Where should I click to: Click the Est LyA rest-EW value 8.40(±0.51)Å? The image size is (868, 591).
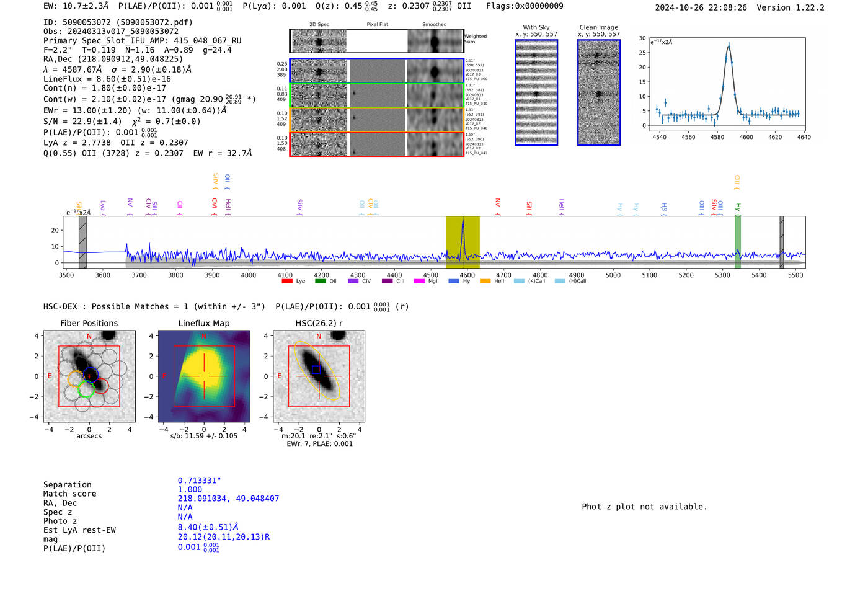[208, 527]
